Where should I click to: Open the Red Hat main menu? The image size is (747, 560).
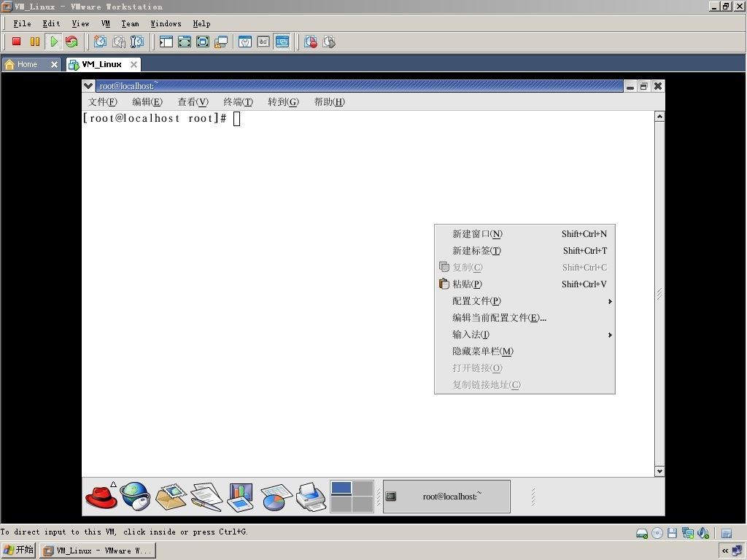(101, 497)
